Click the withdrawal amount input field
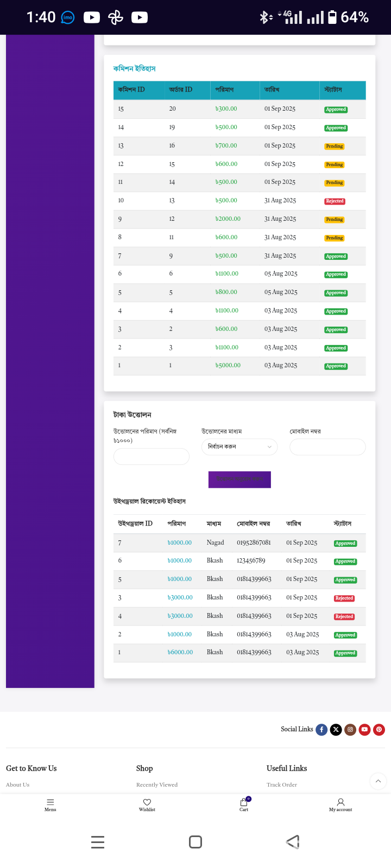Viewport: 391px width, 868px height. click(152, 457)
